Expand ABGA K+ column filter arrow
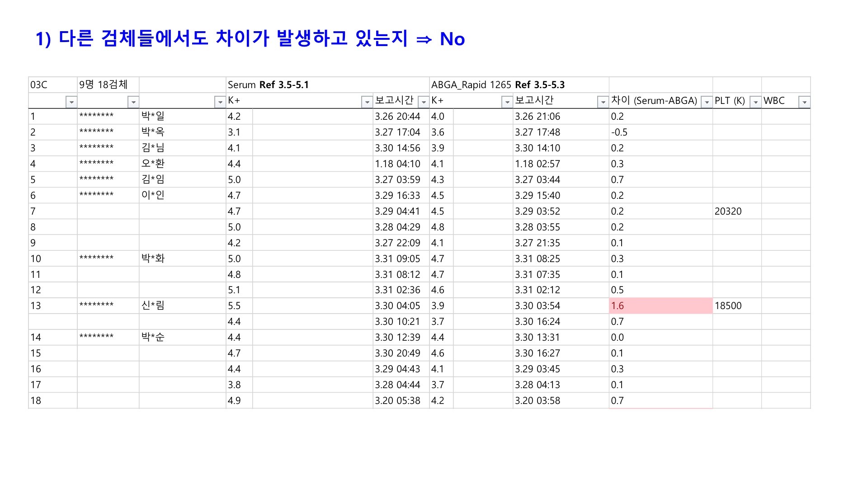The width and height of the screenshot is (868, 488). 507,102
